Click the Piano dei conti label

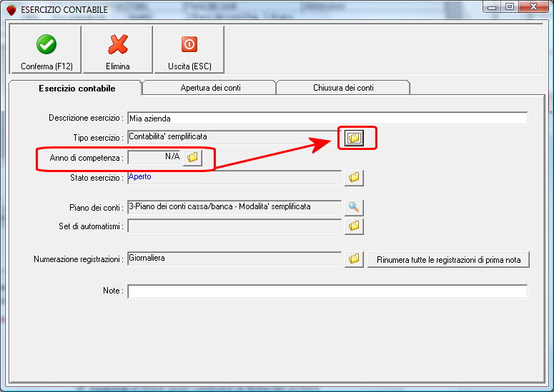[x=96, y=208]
